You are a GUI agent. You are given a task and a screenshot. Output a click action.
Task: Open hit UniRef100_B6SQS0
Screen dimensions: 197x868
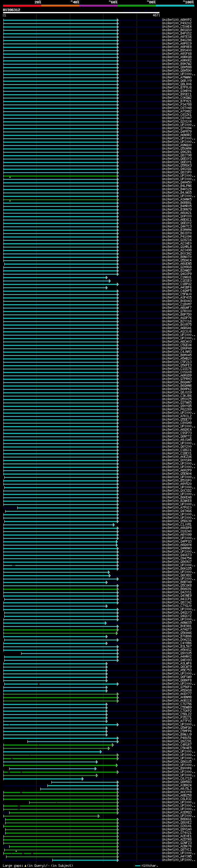177,30
